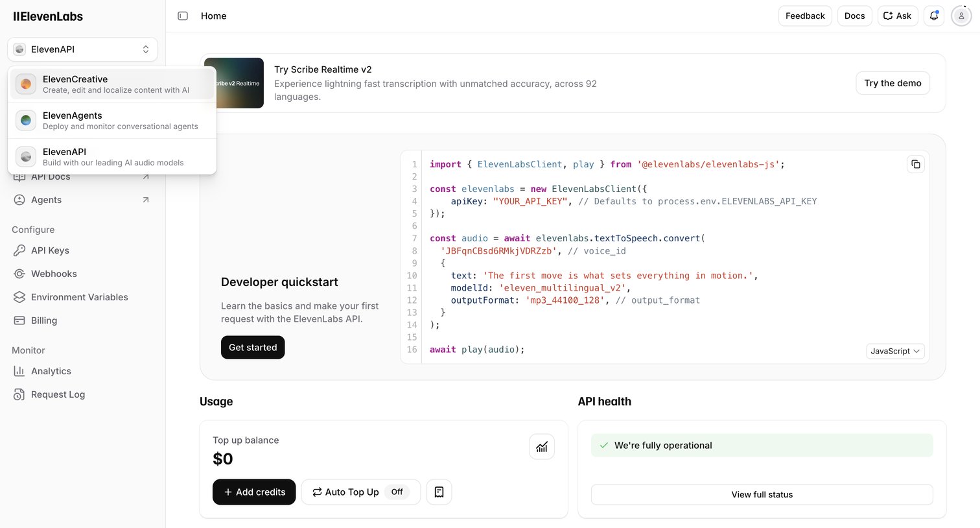Click View full status button
Screen dimensions: 980x528
(x=762, y=494)
